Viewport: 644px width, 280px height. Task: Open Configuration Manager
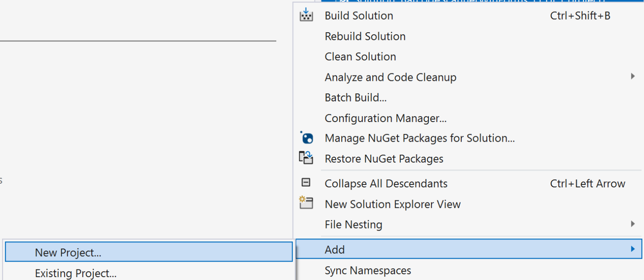pos(385,118)
